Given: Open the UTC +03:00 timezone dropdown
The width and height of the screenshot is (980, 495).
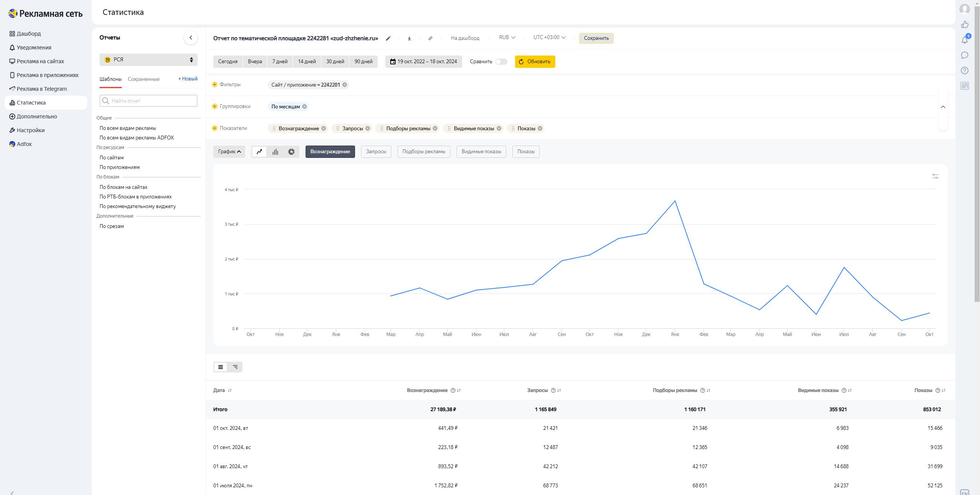Looking at the screenshot, I should [549, 38].
